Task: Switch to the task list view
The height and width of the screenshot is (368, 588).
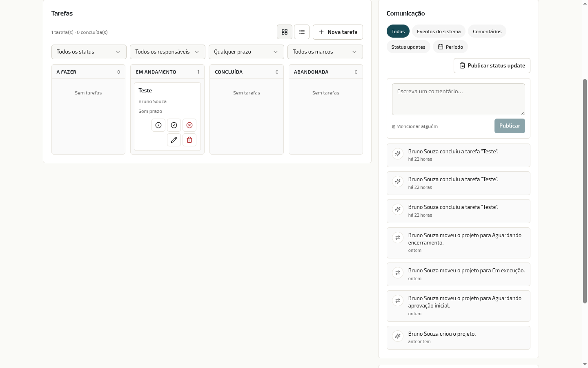Action: click(302, 32)
